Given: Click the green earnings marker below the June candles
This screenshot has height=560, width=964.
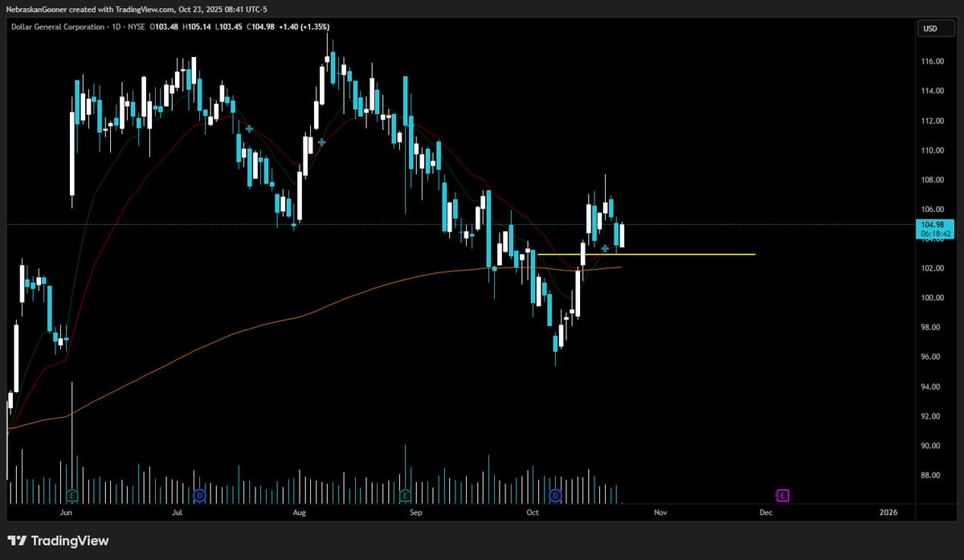Looking at the screenshot, I should tap(71, 496).
